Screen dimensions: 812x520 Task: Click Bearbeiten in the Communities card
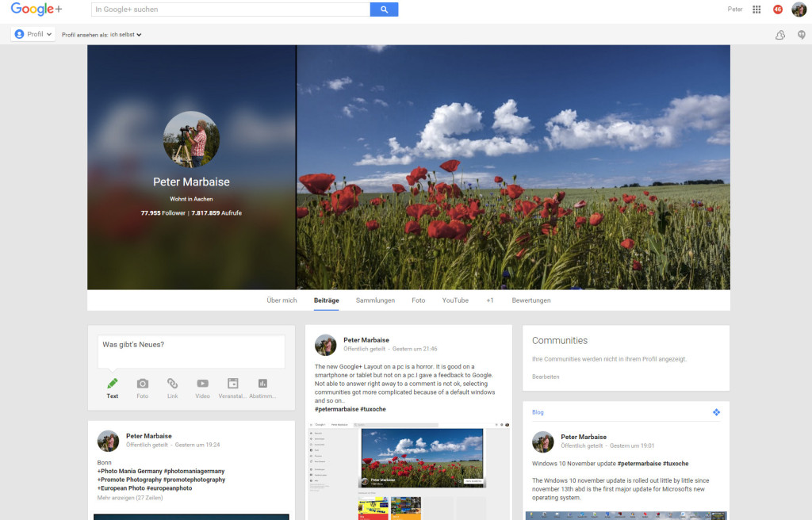coord(546,377)
